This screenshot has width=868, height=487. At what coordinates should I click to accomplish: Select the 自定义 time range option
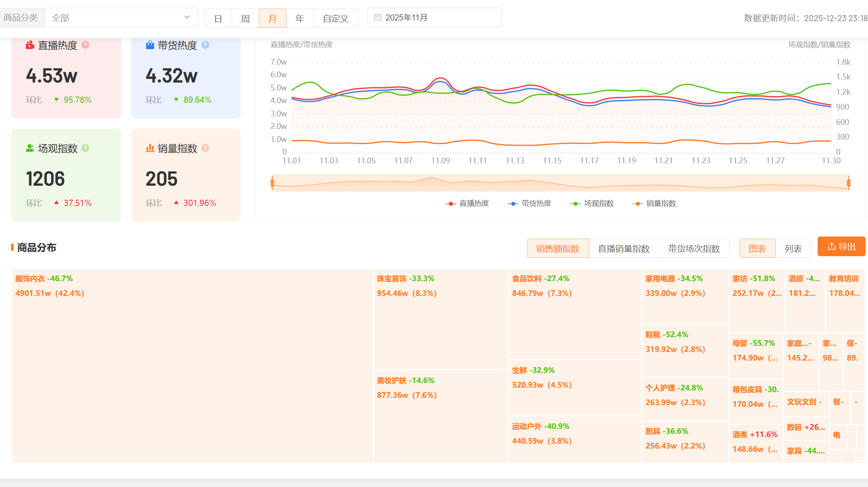(335, 18)
